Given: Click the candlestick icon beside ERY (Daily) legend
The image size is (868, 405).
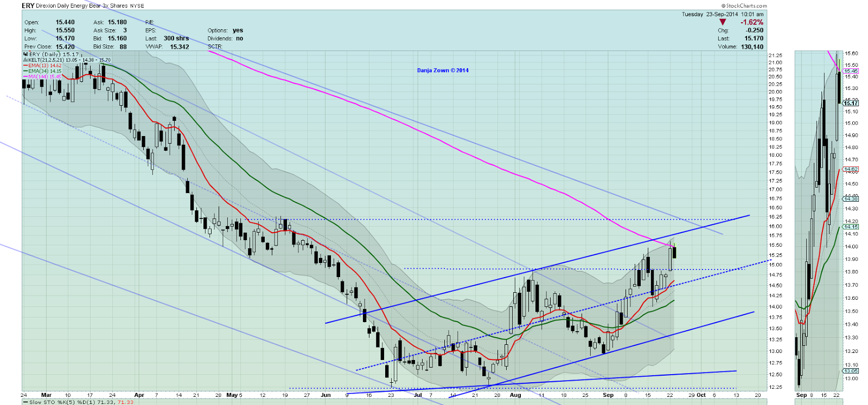Looking at the screenshot, I should [25, 54].
